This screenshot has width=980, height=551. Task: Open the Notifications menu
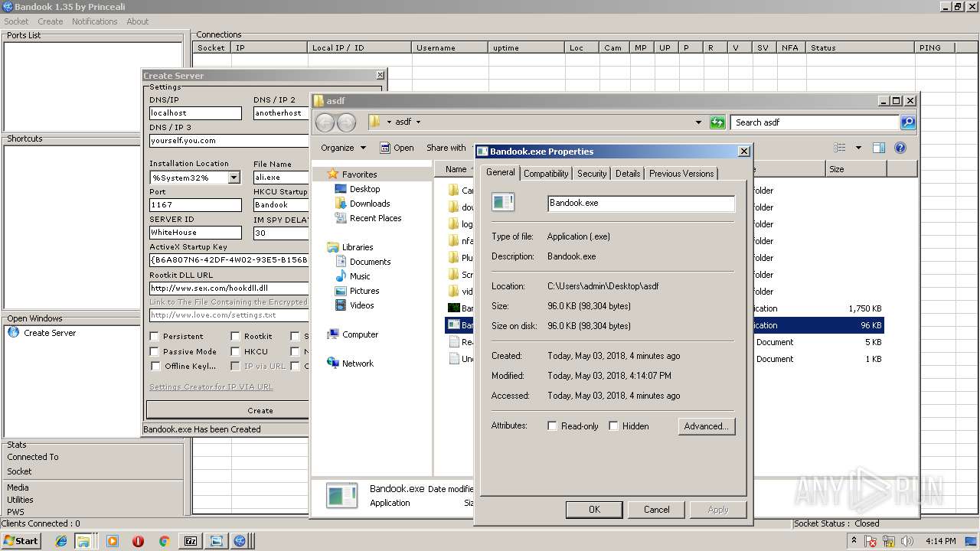95,21
